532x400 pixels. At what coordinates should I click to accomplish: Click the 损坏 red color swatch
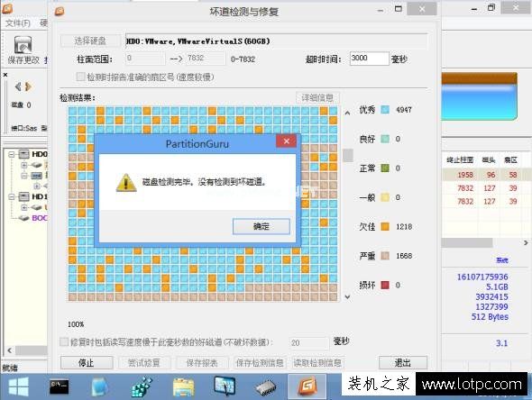[385, 285]
